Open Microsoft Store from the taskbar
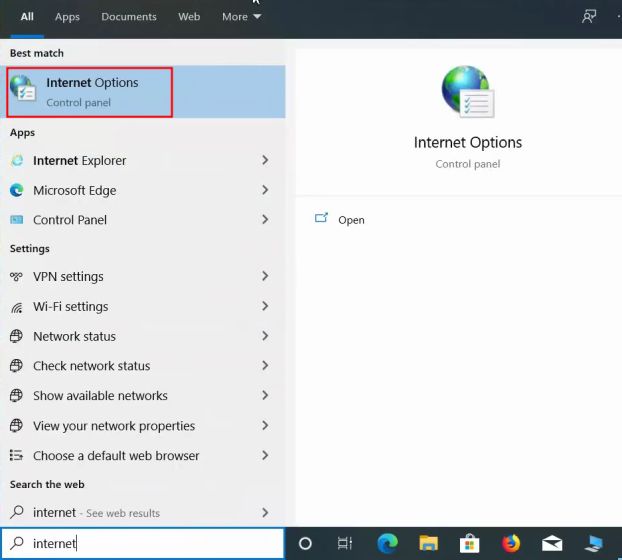Viewport: 622px width, 560px height. tap(469, 544)
